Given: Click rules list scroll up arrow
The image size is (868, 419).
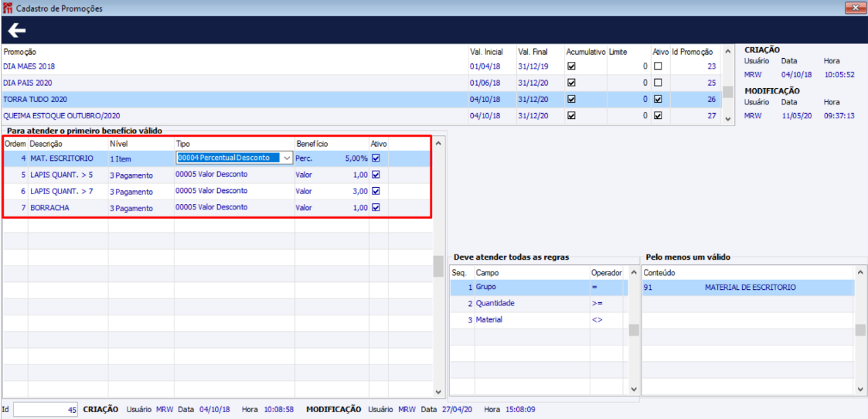Looking at the screenshot, I should pyautogui.click(x=634, y=273).
